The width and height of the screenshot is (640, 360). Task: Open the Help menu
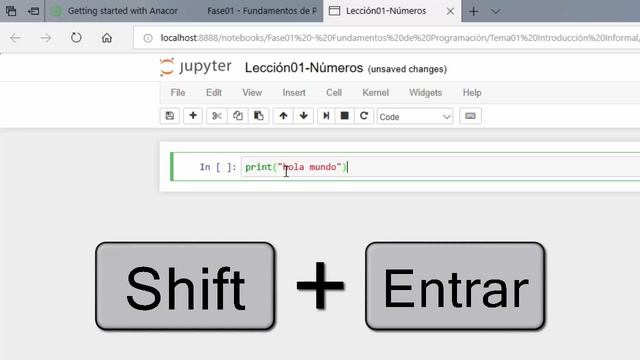[x=472, y=93]
